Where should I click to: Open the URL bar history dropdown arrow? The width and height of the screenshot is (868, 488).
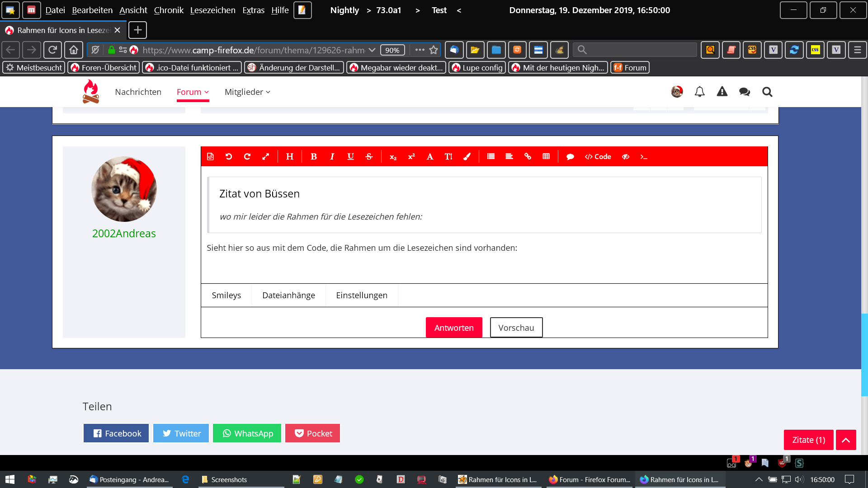tap(372, 50)
